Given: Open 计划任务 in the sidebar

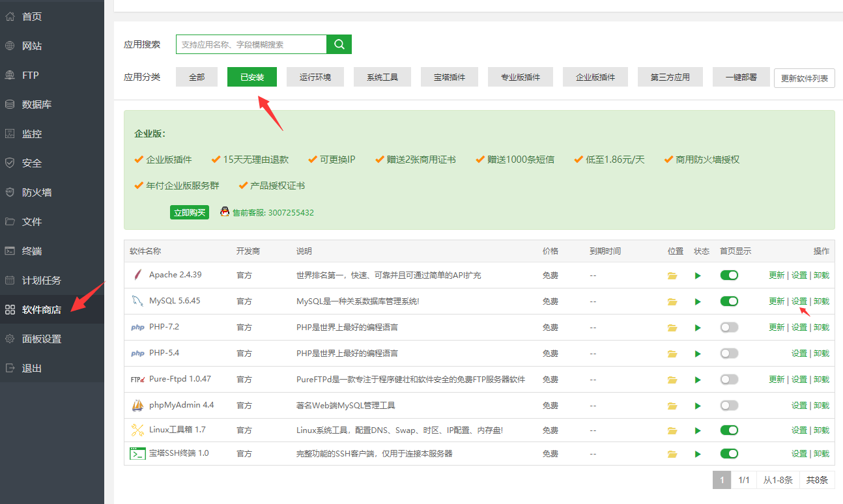Looking at the screenshot, I should (x=52, y=280).
